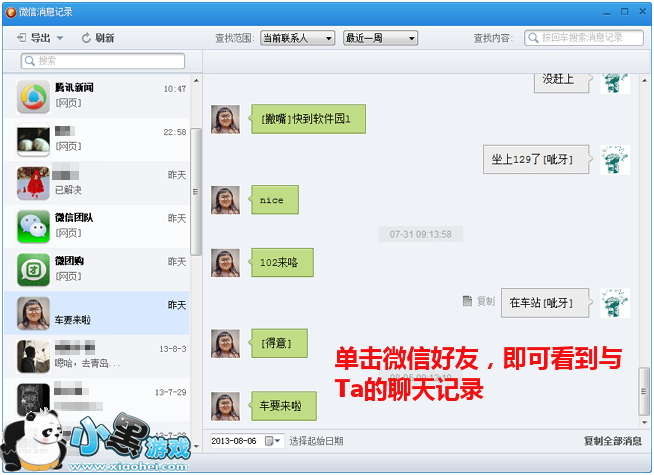Click the chat pane scroll up arrow
Viewport: 654px width, 475px height.
(644, 80)
